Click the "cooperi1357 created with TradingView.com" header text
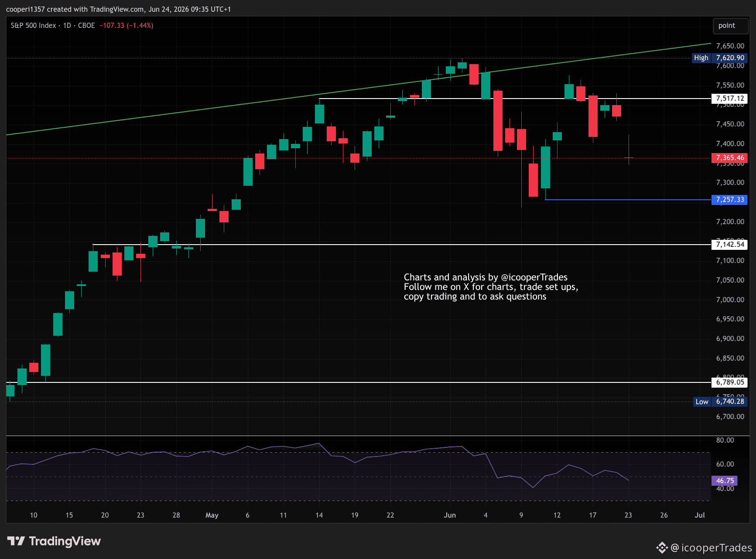Image resolution: width=756 pixels, height=559 pixels. [75, 9]
